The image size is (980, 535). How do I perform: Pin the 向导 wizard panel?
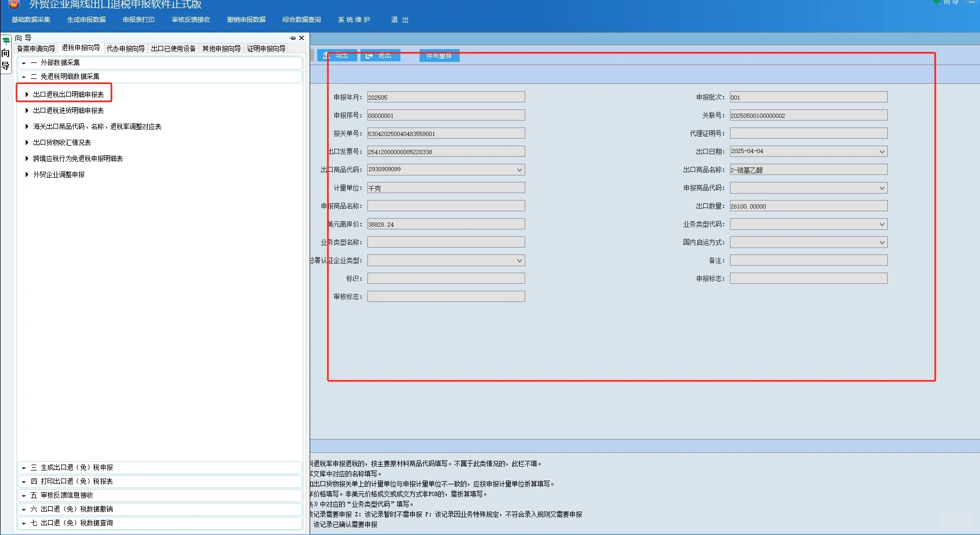(293, 38)
